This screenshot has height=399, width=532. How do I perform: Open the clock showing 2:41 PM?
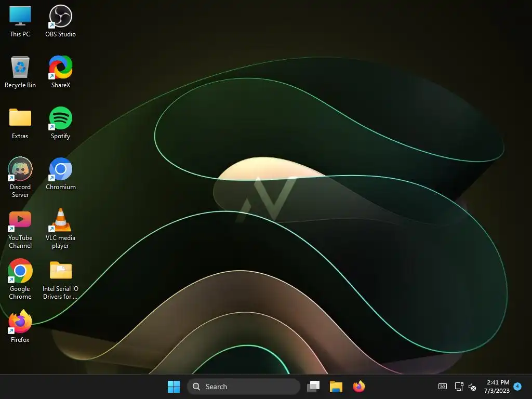click(497, 387)
